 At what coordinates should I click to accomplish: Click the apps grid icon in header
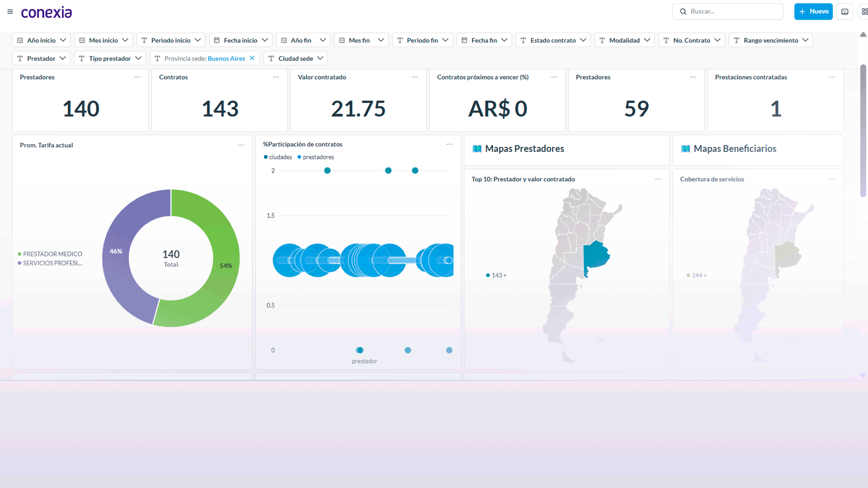(x=864, y=12)
